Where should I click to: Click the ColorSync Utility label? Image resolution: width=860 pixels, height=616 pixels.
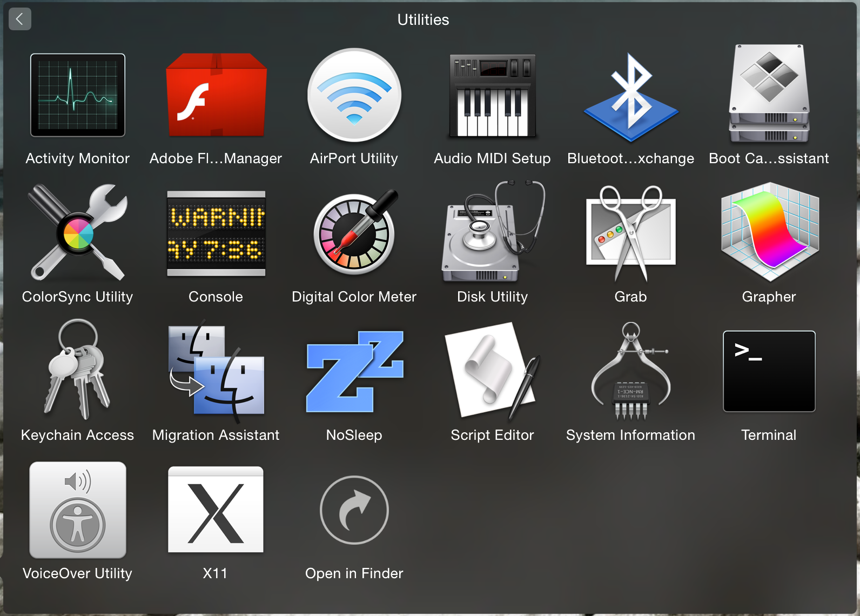click(78, 297)
